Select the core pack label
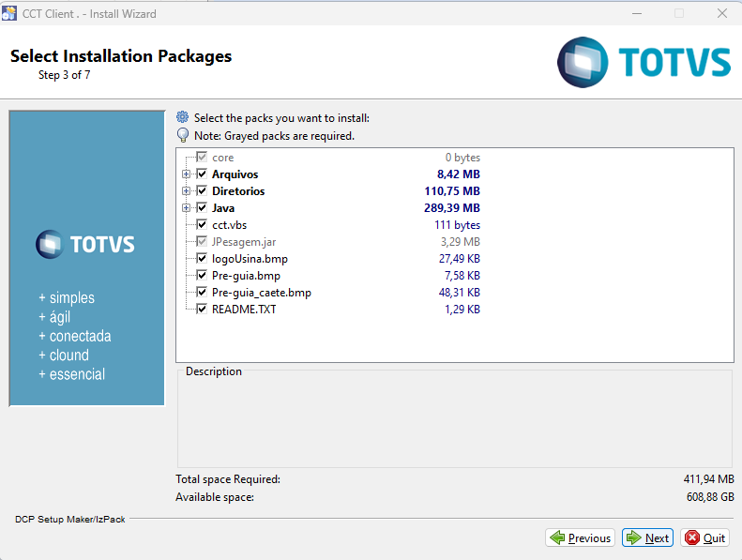742x560 pixels. tap(222, 158)
